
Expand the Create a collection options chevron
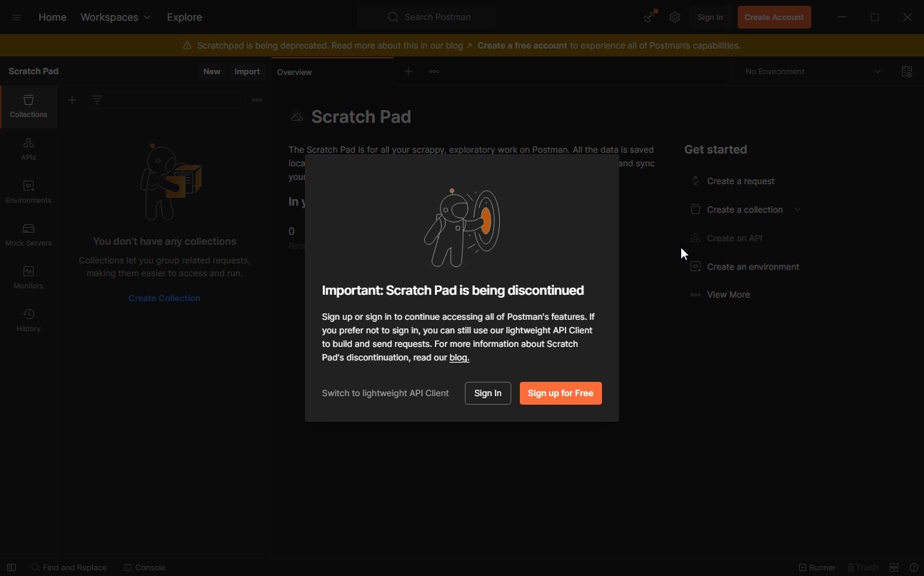pyautogui.click(x=798, y=209)
